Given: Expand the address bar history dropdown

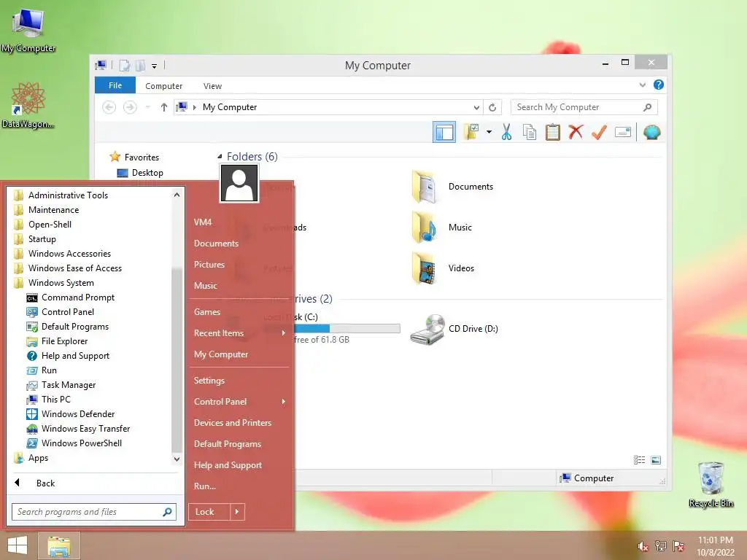Looking at the screenshot, I should tap(476, 108).
